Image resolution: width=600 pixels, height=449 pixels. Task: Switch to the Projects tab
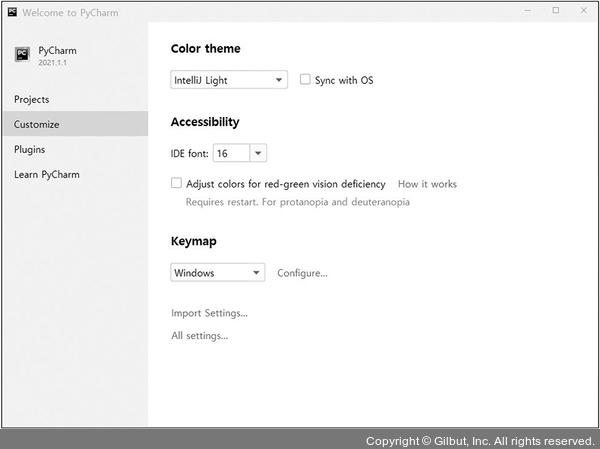click(31, 100)
